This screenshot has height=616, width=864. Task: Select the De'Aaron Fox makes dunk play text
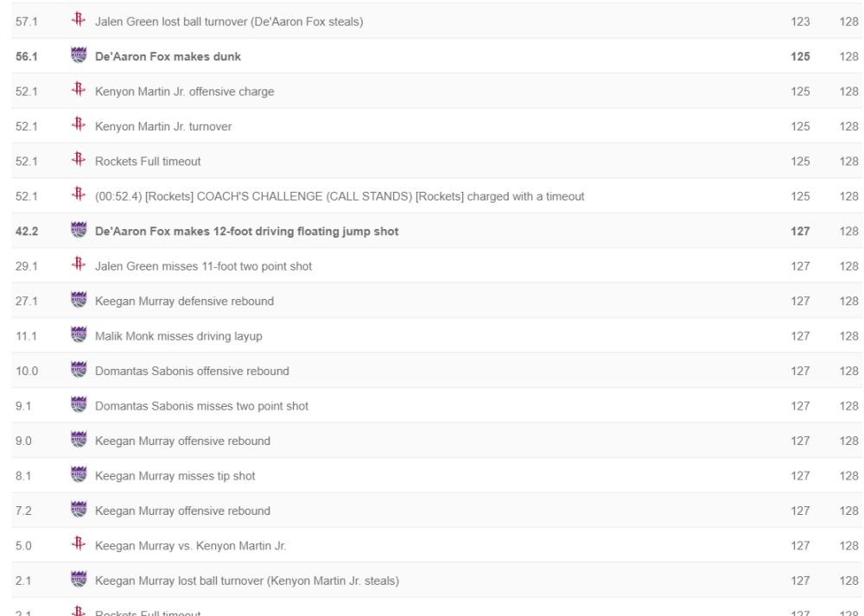pyautogui.click(x=168, y=57)
